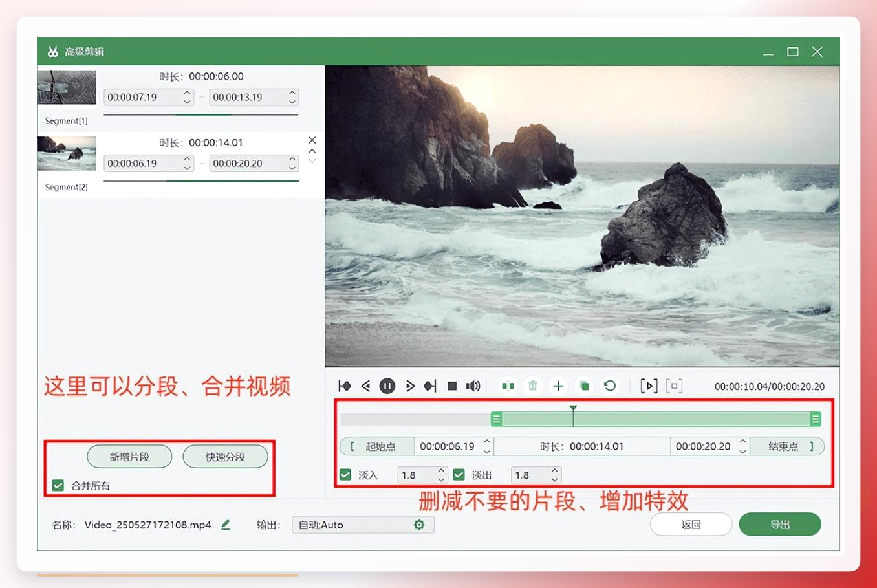The width and height of the screenshot is (877, 588).
Task: Remove Segment[2] with the X icon
Action: pos(312,140)
